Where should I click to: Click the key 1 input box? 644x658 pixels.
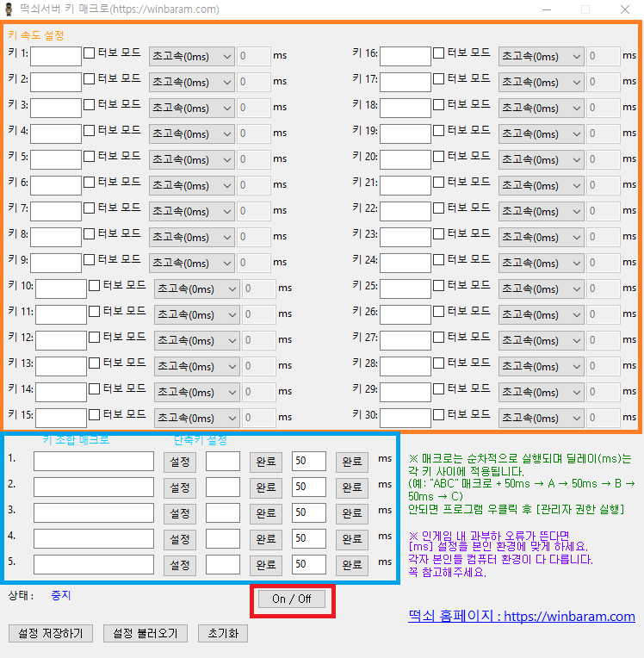click(x=56, y=56)
